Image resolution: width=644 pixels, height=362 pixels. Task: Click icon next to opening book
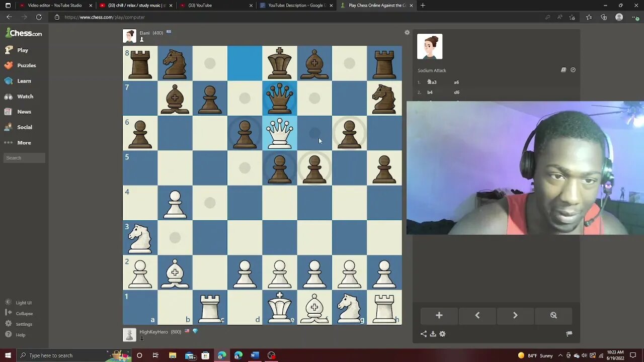[573, 70]
